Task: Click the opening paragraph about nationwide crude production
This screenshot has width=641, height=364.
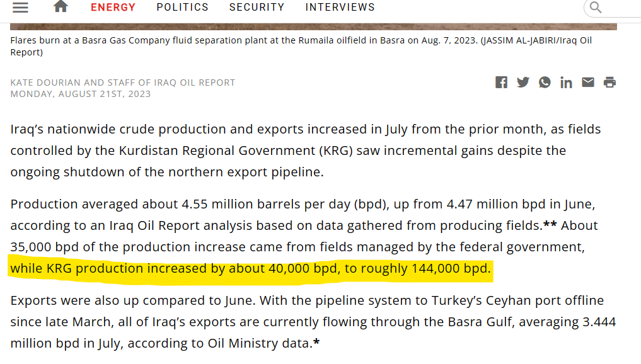Action: point(306,151)
